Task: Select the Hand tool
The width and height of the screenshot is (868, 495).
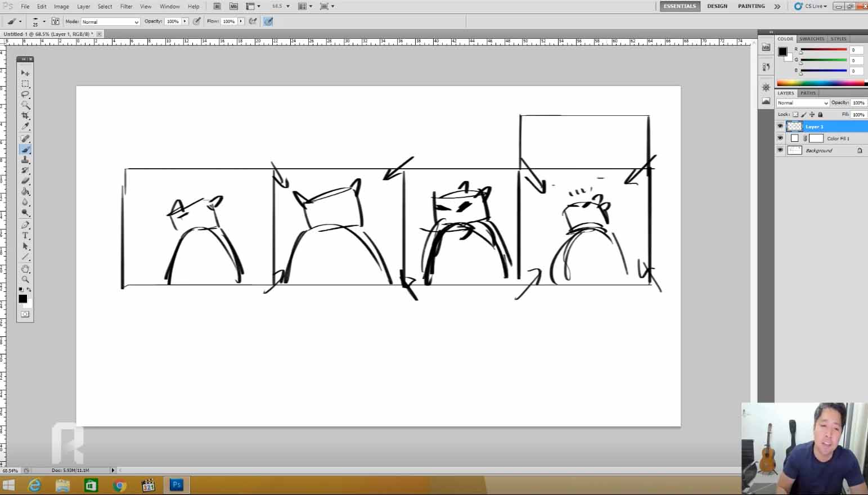Action: click(25, 269)
